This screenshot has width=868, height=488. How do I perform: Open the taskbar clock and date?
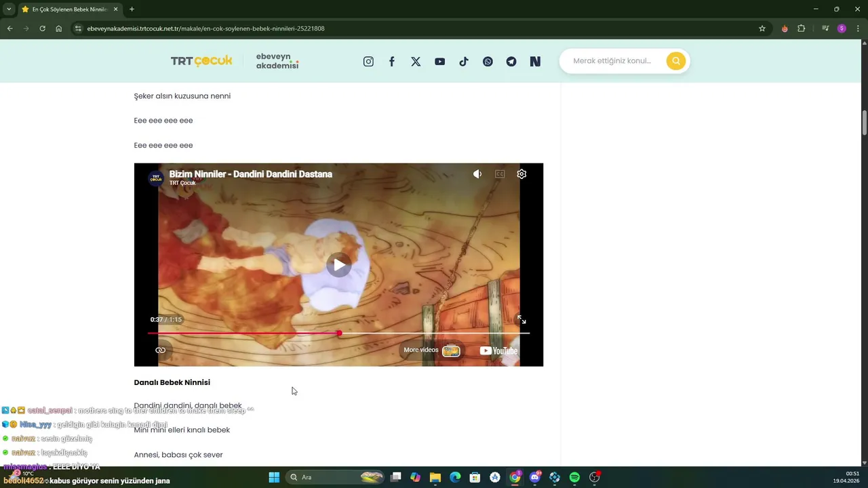847,477
